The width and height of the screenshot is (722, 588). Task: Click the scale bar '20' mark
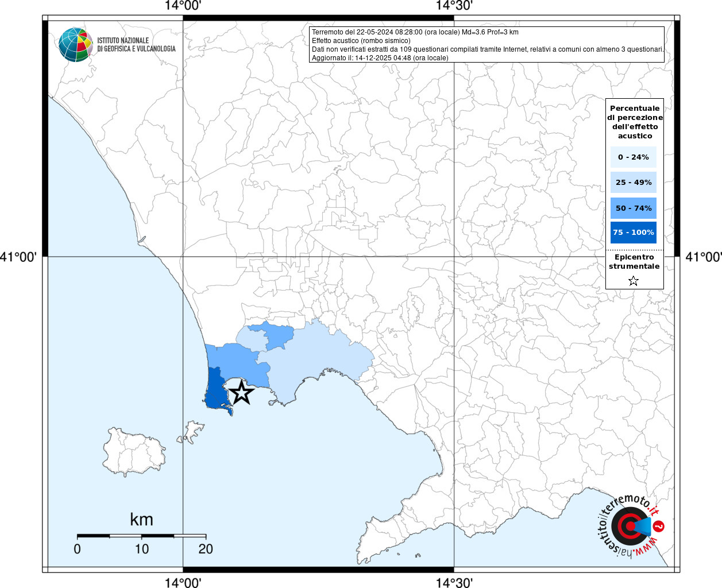tap(206, 549)
